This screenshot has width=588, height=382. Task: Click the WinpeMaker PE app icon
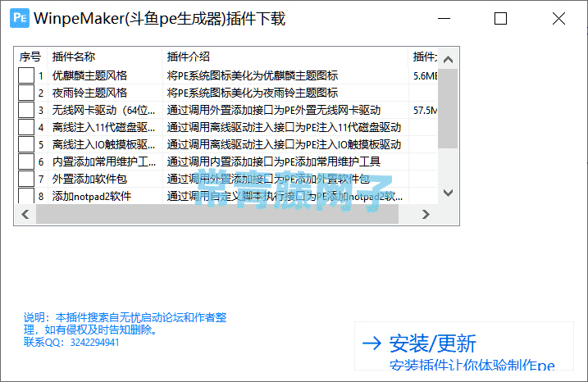click(20, 18)
